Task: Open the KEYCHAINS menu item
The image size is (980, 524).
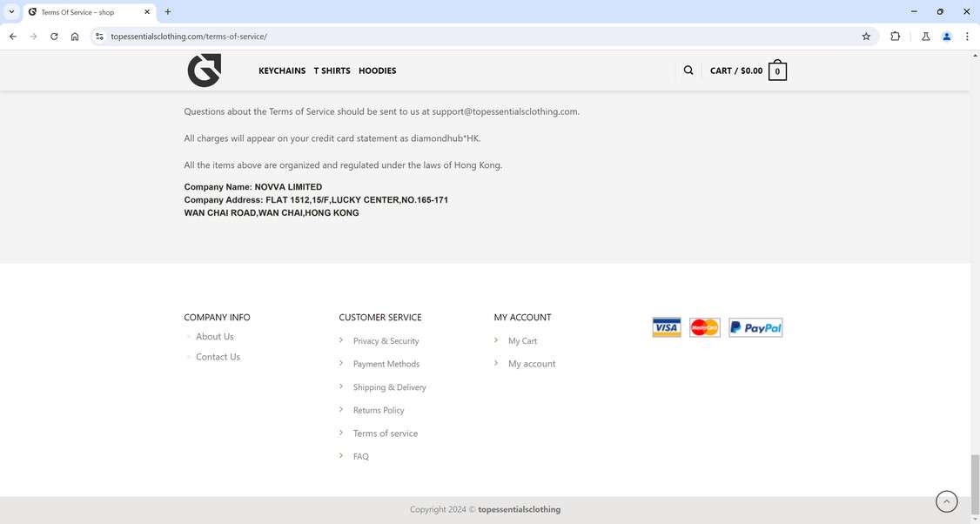Action: tap(282, 71)
